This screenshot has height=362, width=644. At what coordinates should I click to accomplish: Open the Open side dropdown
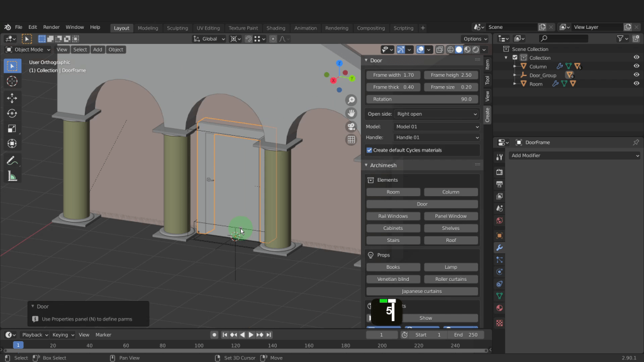point(436,114)
